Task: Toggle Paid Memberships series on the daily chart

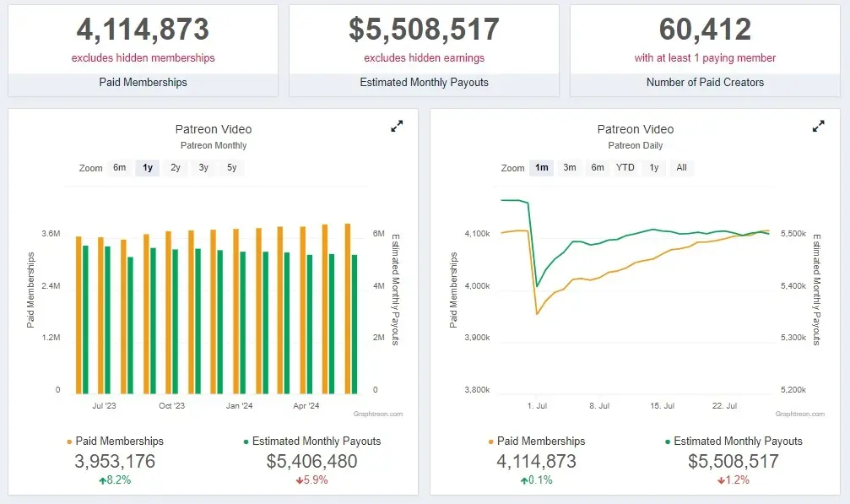Action: point(539,441)
